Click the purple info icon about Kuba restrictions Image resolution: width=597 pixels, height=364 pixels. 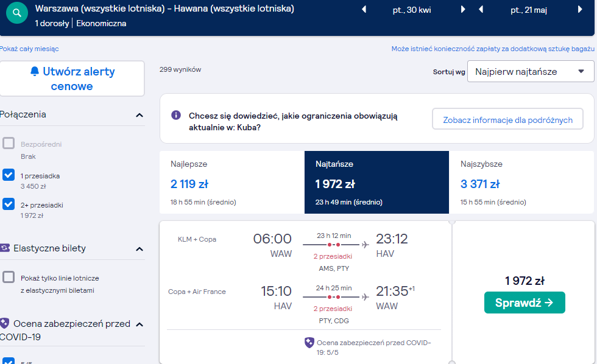[x=176, y=115]
